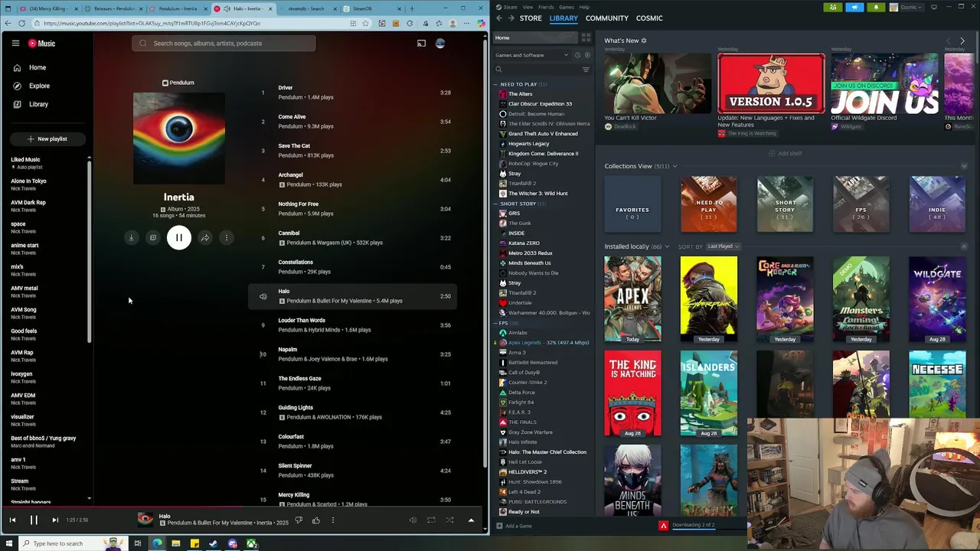Open What's New settings gear
This screenshot has width=980, height=551.
click(x=644, y=41)
